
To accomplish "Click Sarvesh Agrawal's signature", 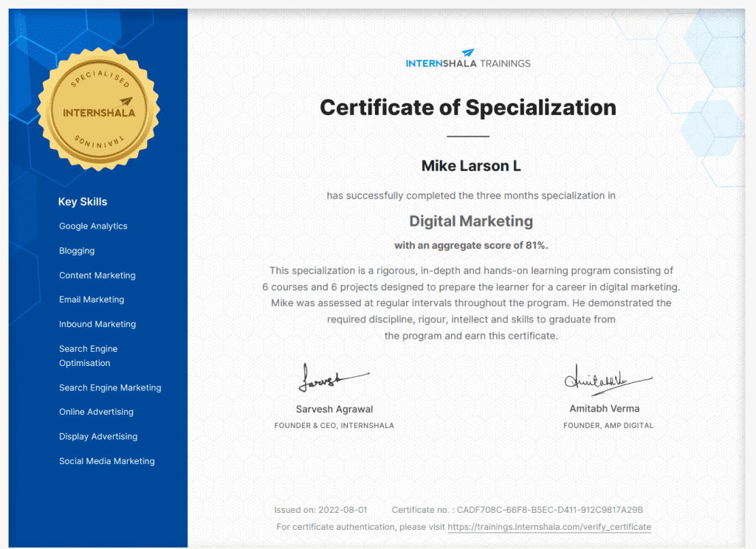I will click(x=334, y=377).
